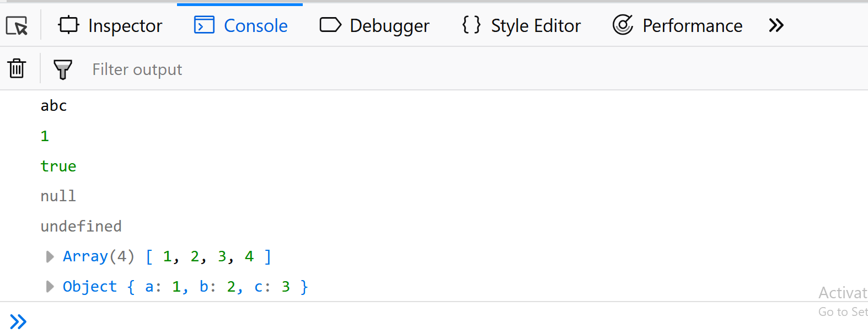Click the null console message
Image resolution: width=868 pixels, height=333 pixels.
58,196
